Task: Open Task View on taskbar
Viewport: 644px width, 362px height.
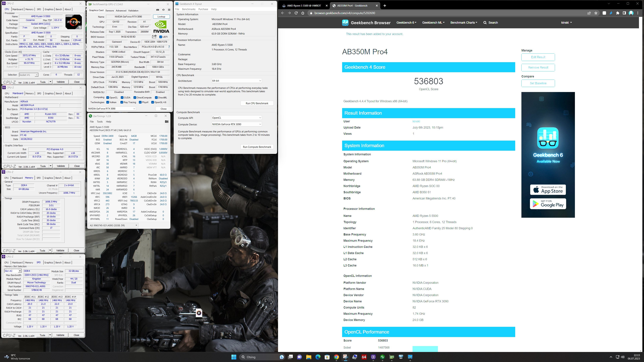Action: coord(290,357)
